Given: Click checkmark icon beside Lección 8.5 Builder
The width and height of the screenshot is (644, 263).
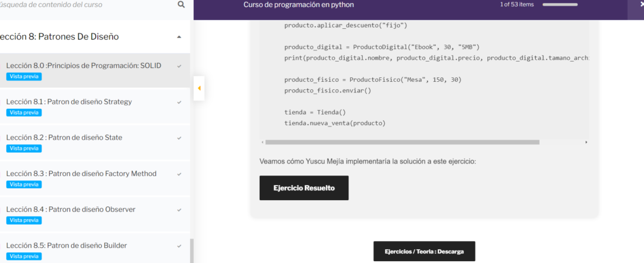Looking at the screenshot, I should point(179,246).
